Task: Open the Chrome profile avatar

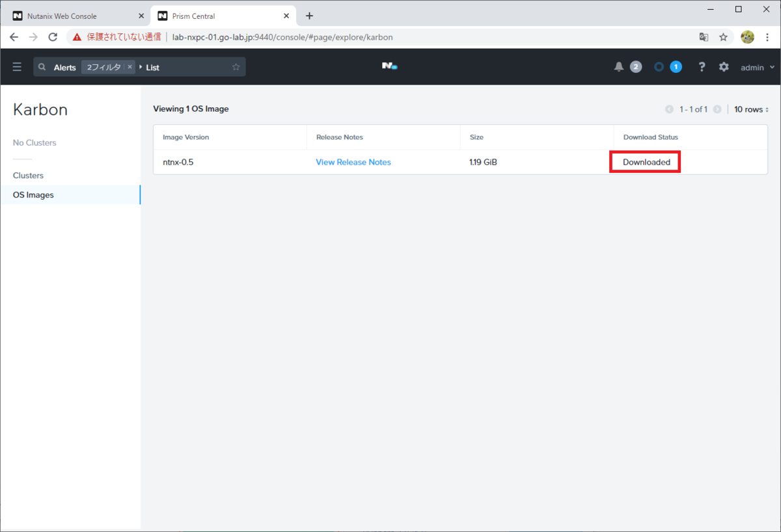Action: (747, 37)
